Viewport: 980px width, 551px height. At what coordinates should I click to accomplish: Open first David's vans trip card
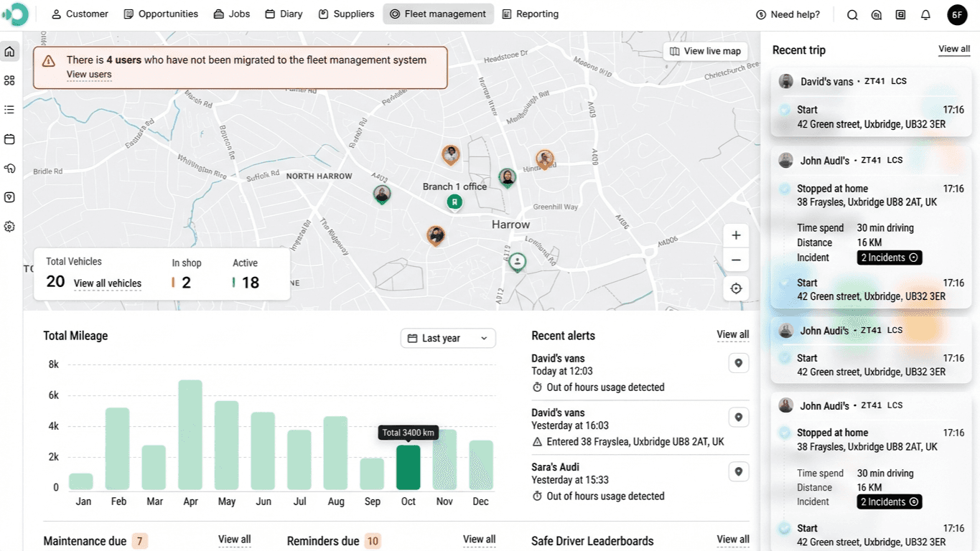pyautogui.click(x=872, y=102)
